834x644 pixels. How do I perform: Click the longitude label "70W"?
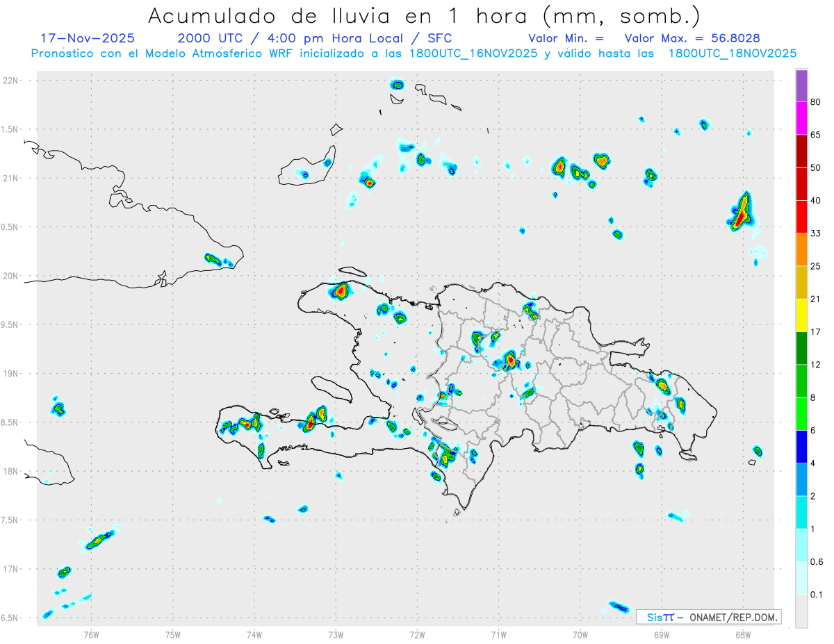tap(580, 634)
